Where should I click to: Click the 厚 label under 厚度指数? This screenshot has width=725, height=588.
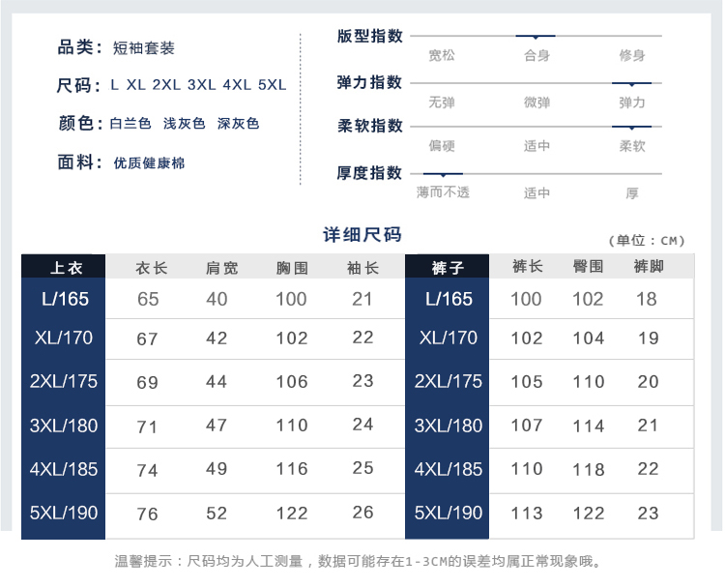tap(632, 192)
